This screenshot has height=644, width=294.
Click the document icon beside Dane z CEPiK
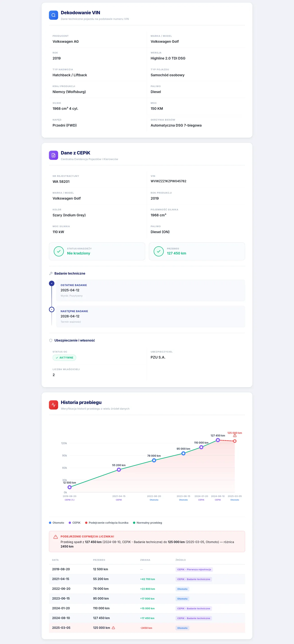53,155
